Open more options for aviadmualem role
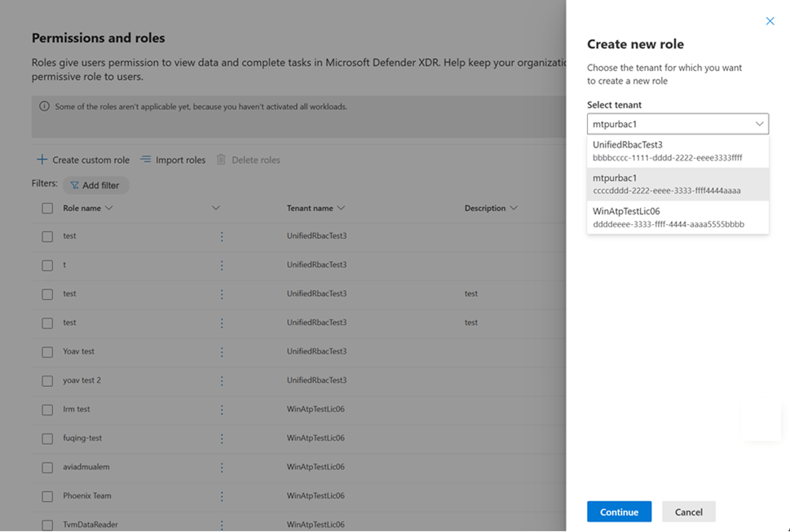Screen dimensions: 790x532 pyautogui.click(x=222, y=468)
